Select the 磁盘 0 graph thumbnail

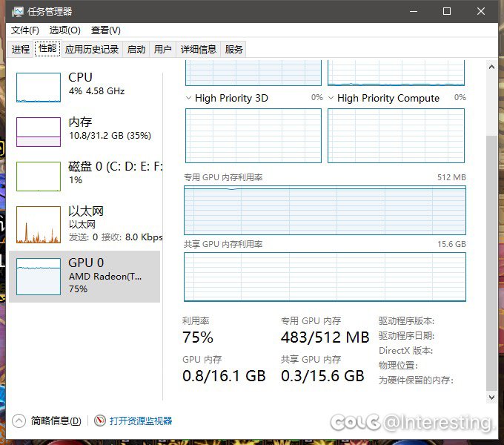point(39,177)
